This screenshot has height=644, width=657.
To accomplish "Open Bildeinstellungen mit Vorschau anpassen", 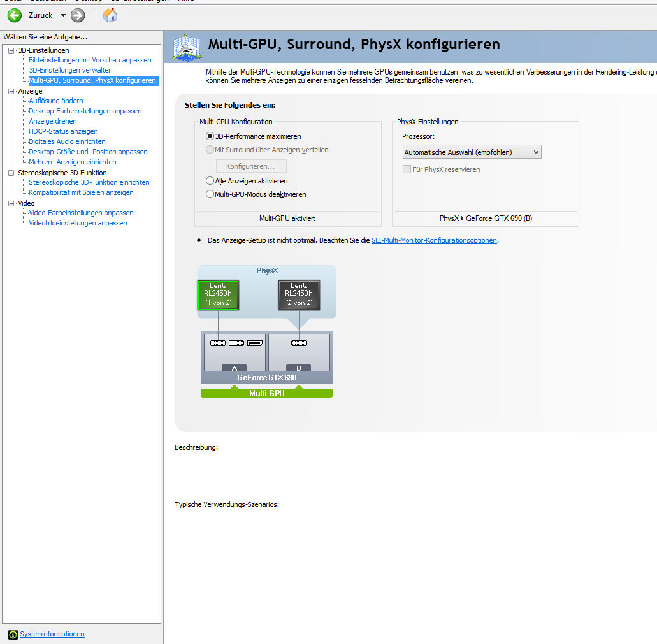I will tap(90, 60).
